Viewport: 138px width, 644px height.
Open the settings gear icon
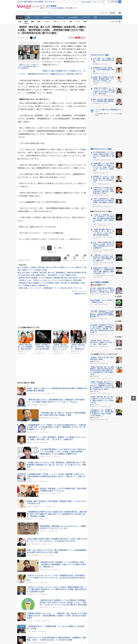[x=120, y=13]
